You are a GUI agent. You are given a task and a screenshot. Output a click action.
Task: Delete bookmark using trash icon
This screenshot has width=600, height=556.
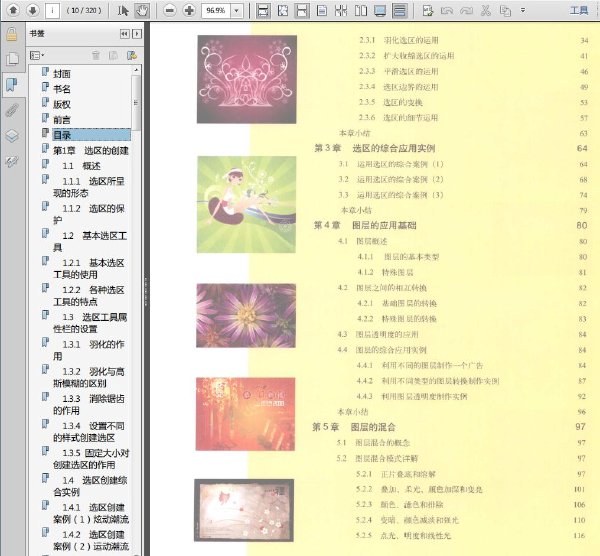click(x=96, y=55)
